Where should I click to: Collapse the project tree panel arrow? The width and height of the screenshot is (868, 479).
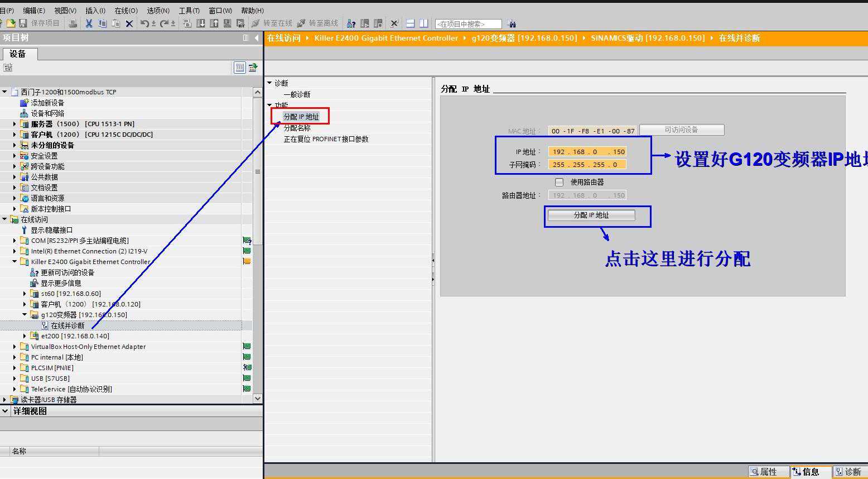point(257,38)
